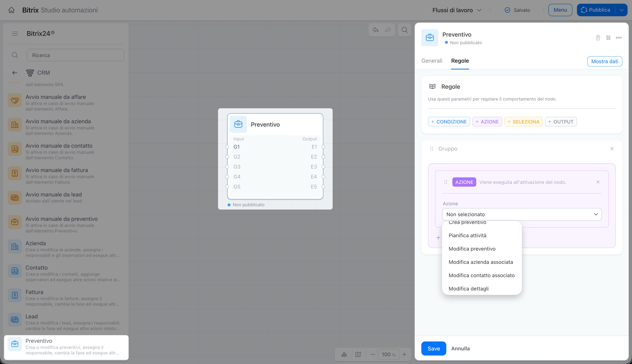Screen dimensions: 632x364
Task: Add a SELEZIONA rule
Action: point(523,122)
